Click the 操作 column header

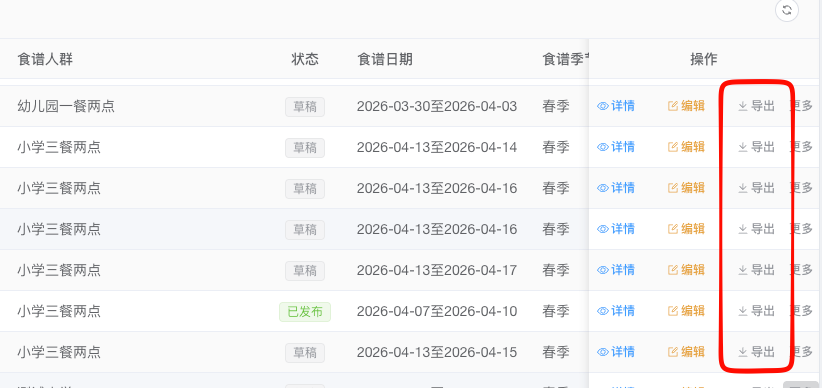pos(704,59)
